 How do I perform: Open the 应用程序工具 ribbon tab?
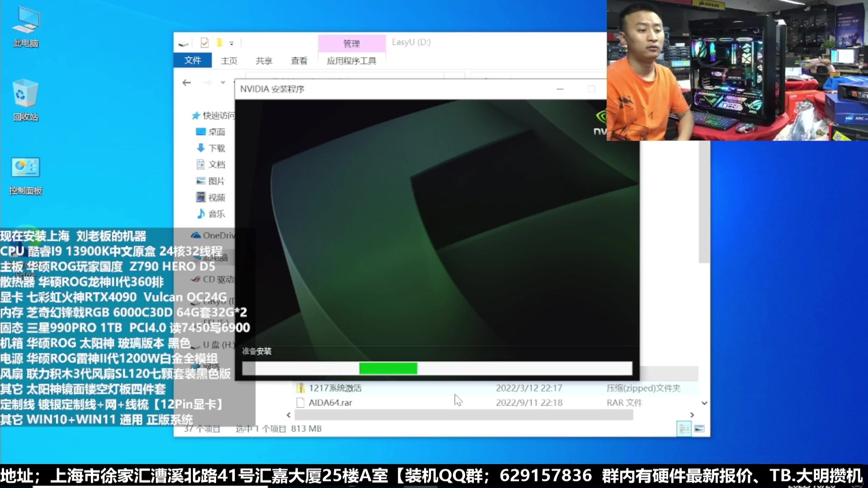point(351,61)
